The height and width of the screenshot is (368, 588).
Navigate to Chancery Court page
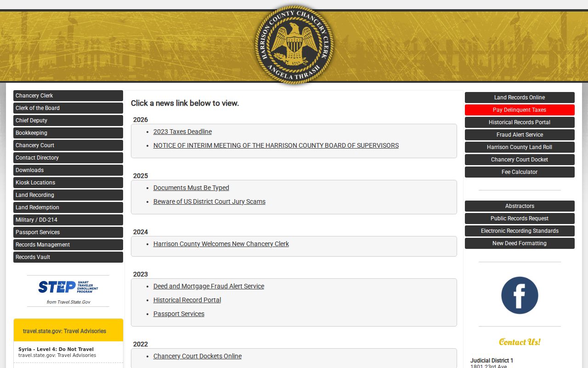[x=68, y=145]
